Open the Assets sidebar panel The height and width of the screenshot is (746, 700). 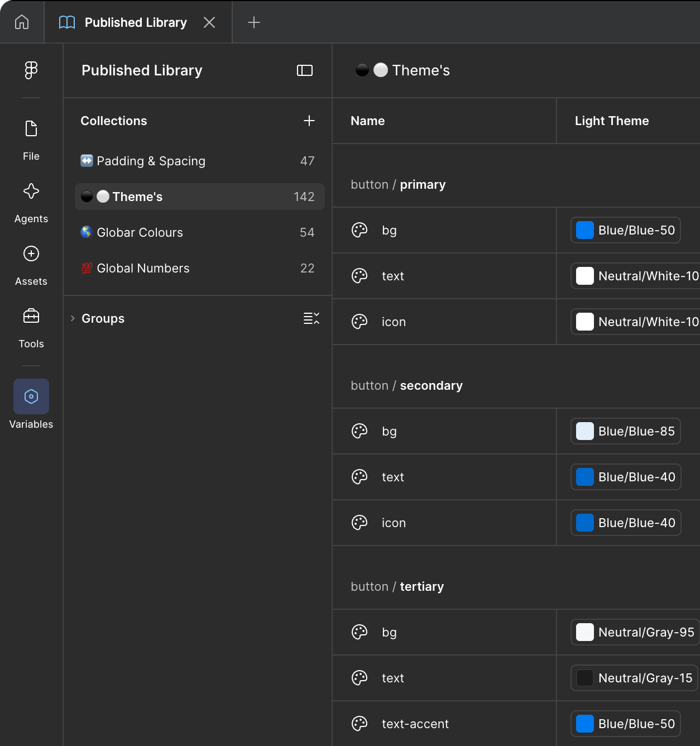[x=31, y=265]
